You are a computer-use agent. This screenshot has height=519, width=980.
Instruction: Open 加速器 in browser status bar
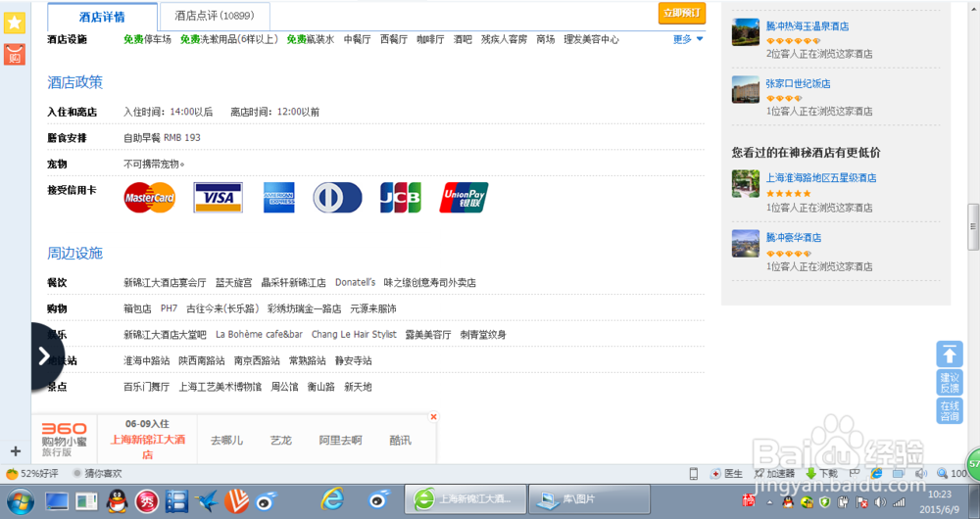[774, 474]
